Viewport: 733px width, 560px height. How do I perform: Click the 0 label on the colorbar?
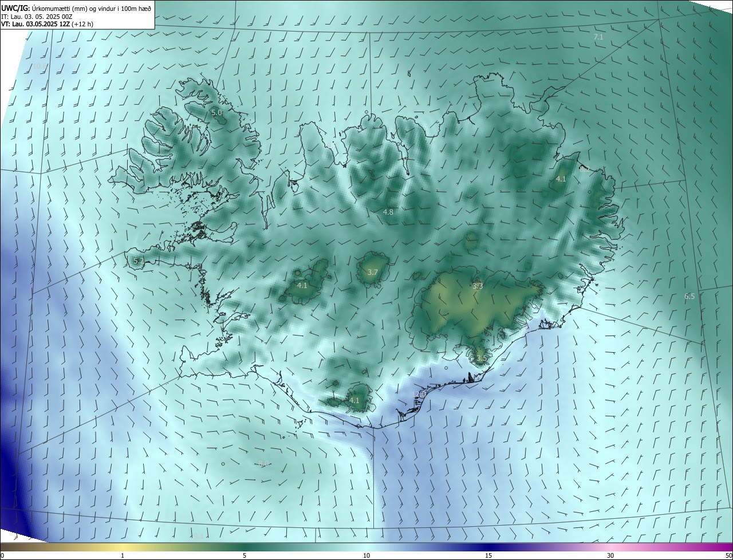coord(2,555)
